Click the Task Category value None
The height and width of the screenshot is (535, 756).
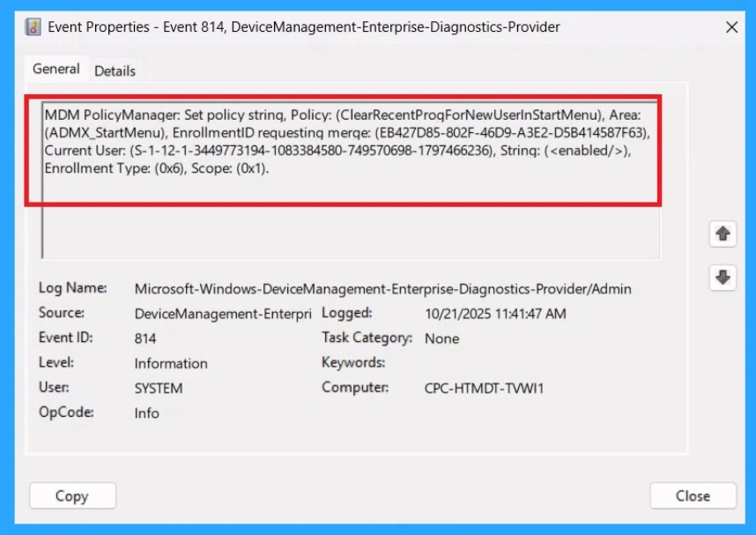[441, 338]
